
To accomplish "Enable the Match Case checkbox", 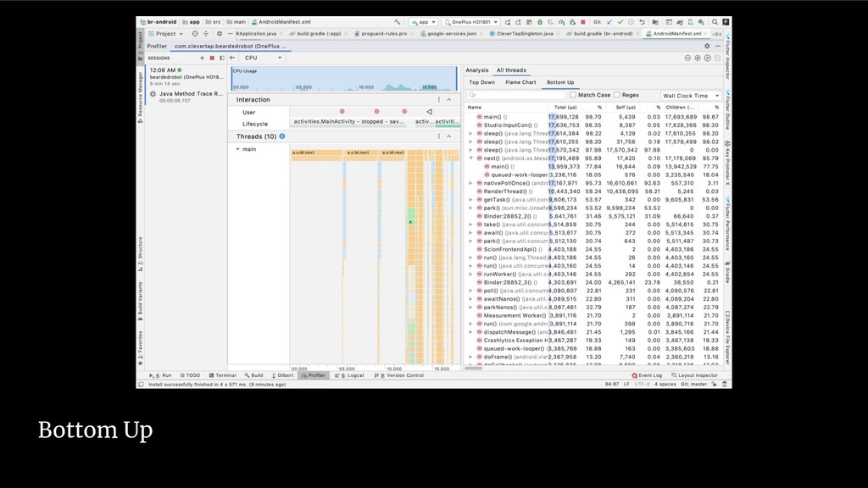I will [x=573, y=95].
